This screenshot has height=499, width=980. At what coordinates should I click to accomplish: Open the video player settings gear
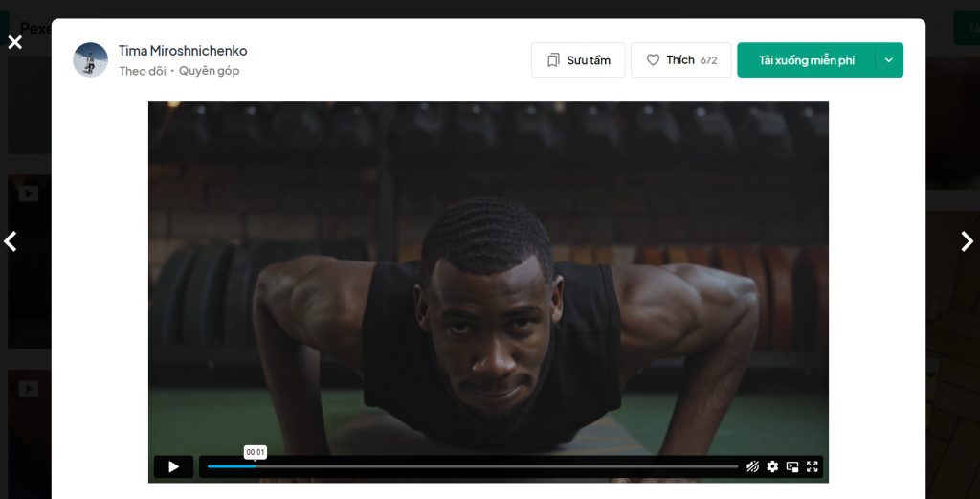(772, 466)
